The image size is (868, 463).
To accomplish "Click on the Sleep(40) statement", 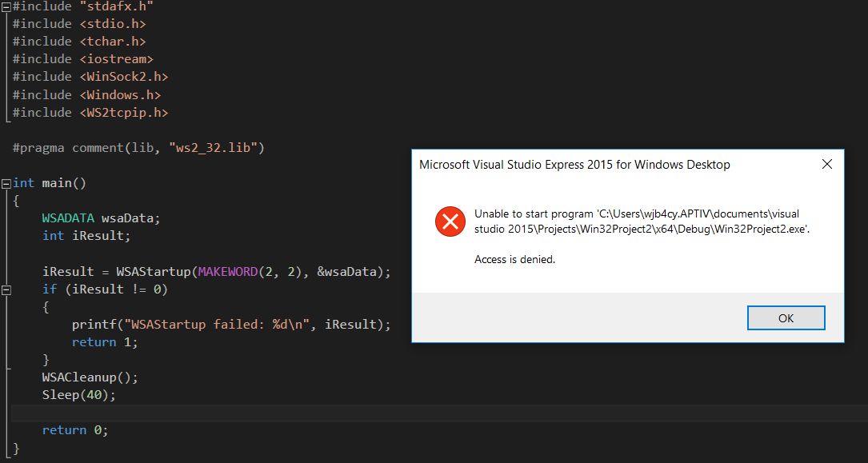I will pos(78,395).
